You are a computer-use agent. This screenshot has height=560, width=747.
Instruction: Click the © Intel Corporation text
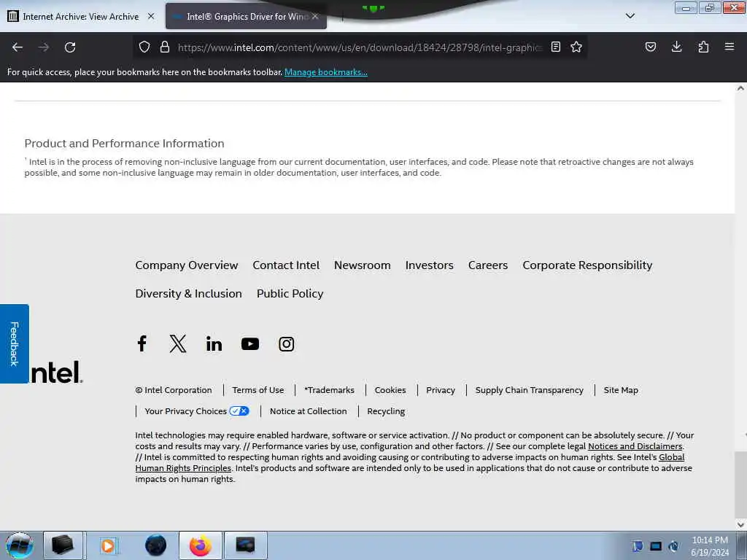click(174, 390)
